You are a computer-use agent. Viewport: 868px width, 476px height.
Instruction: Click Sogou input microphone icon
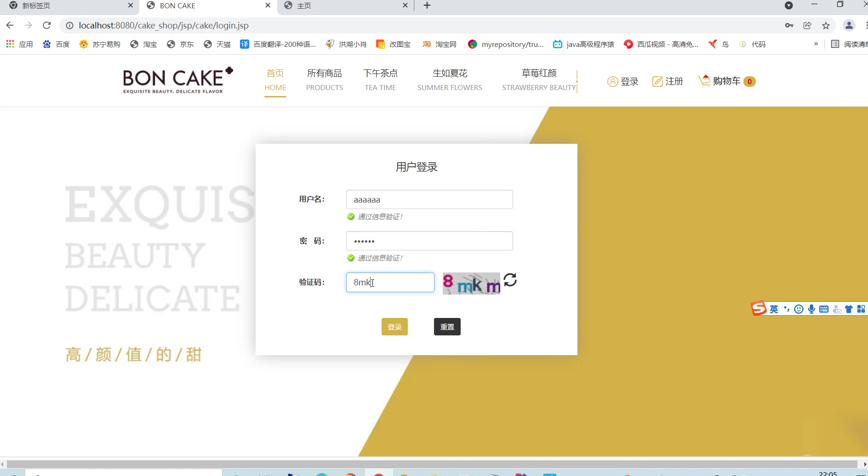click(811, 309)
